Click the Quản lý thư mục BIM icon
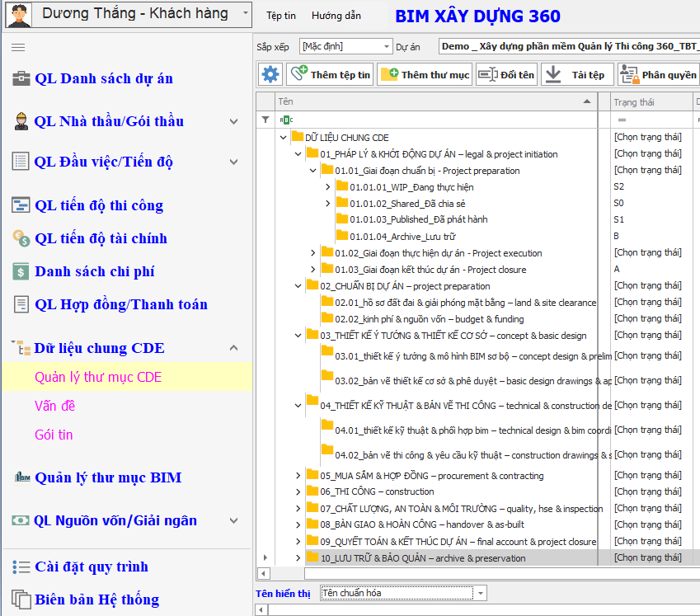The image size is (700, 616). point(21,477)
